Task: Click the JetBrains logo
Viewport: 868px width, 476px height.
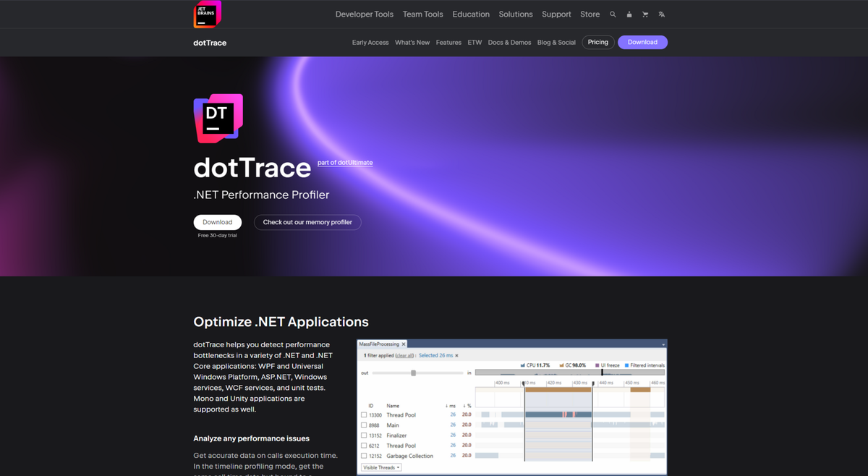Action: point(207,14)
